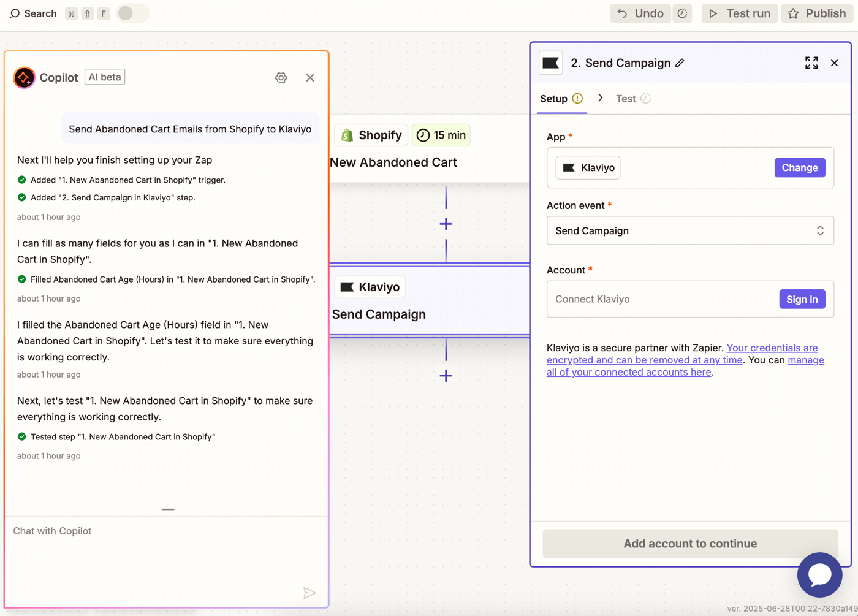Image resolution: width=858 pixels, height=616 pixels.
Task: Click Add account to continue button
Action: tap(690, 544)
